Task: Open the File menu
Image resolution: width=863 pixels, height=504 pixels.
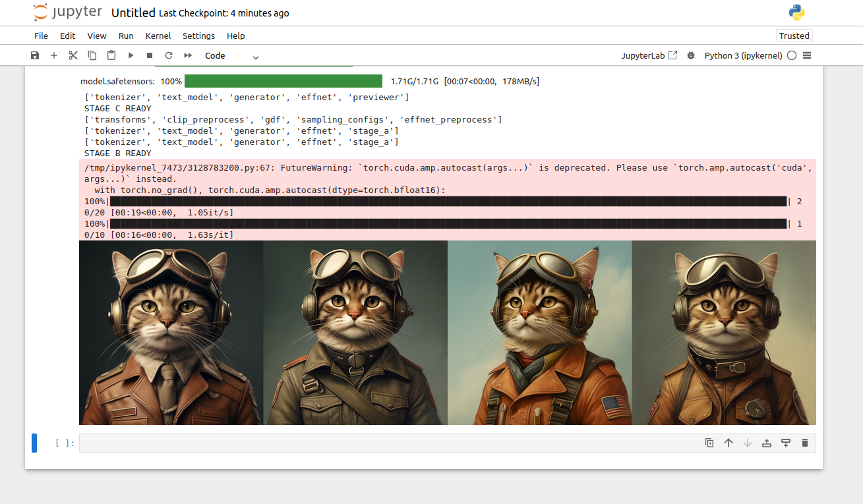Action: [x=41, y=36]
